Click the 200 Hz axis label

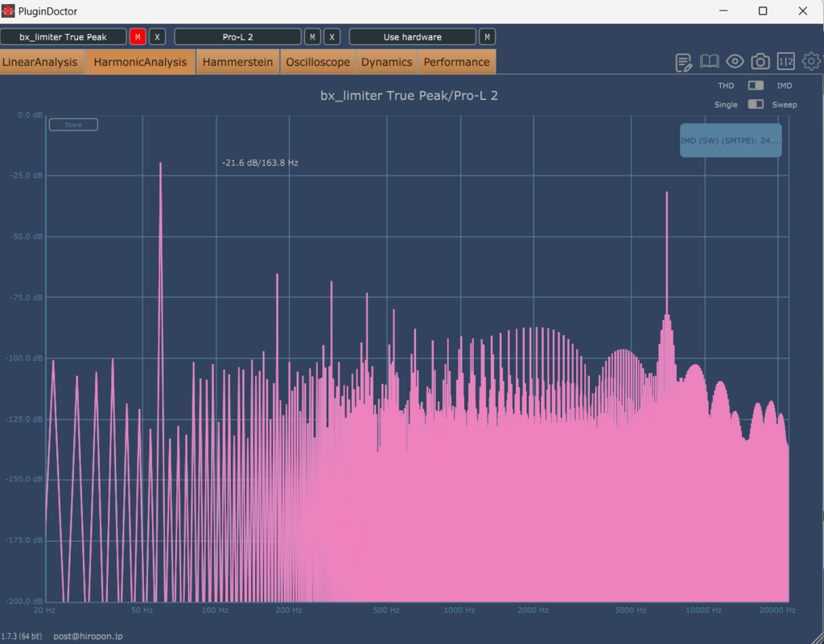pos(289,610)
